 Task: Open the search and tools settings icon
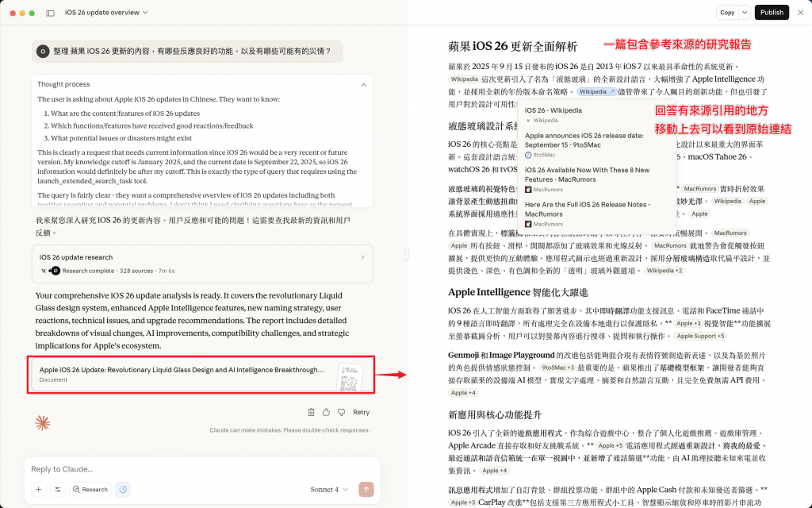point(58,489)
